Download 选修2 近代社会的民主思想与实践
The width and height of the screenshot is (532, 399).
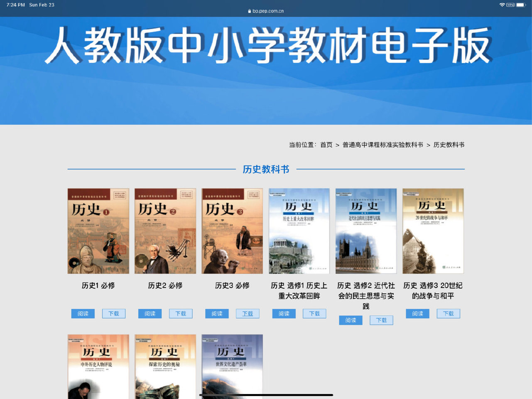pyautogui.click(x=381, y=320)
